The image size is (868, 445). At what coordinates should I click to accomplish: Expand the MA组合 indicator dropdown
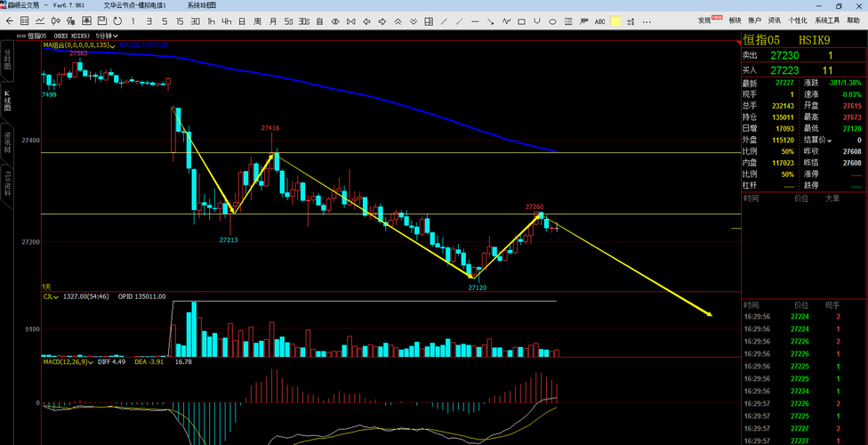click(x=112, y=44)
